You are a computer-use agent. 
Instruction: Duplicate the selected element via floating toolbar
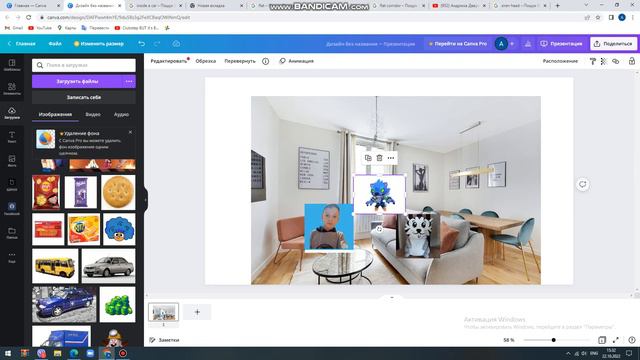point(368,158)
